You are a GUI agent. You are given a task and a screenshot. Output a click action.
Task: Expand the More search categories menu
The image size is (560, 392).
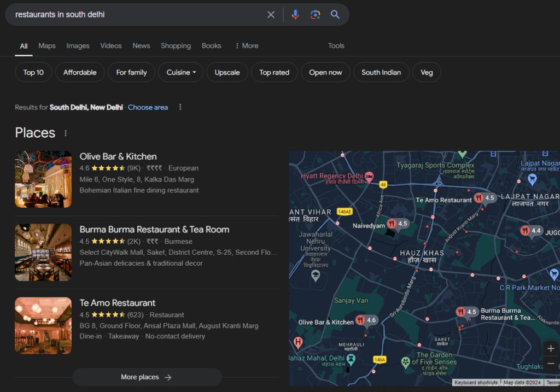(x=247, y=46)
